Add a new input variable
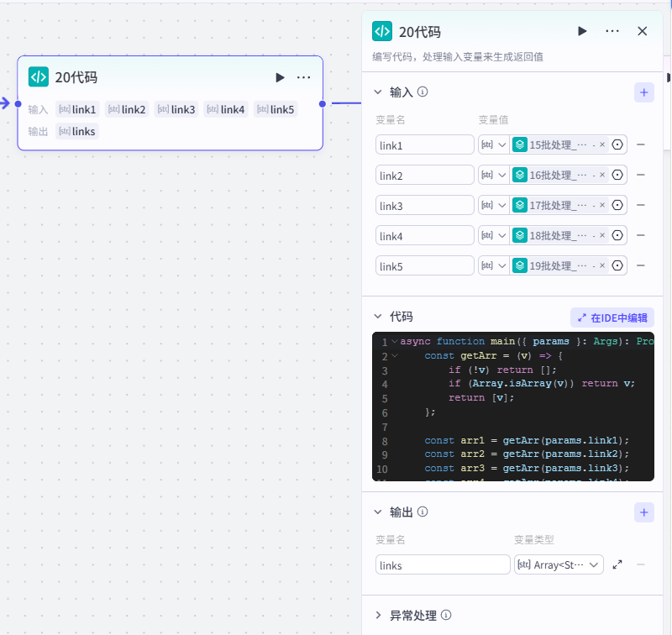Image resolution: width=672 pixels, height=635 pixels. pos(643,92)
